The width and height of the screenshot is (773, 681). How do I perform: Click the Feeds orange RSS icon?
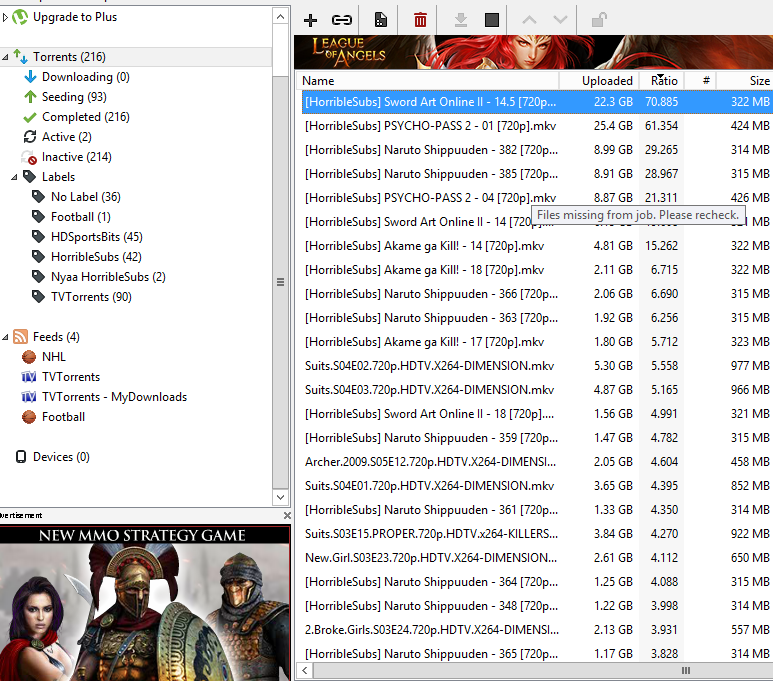[x=20, y=337]
